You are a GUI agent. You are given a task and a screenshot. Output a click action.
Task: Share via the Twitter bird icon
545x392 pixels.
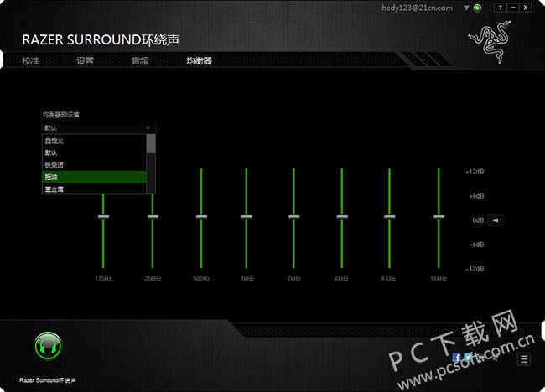(x=469, y=357)
